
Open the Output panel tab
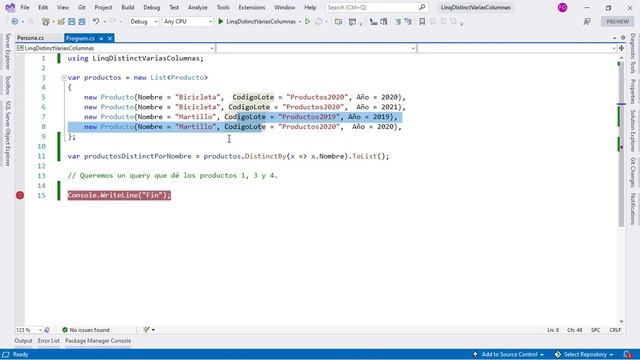[23, 341]
